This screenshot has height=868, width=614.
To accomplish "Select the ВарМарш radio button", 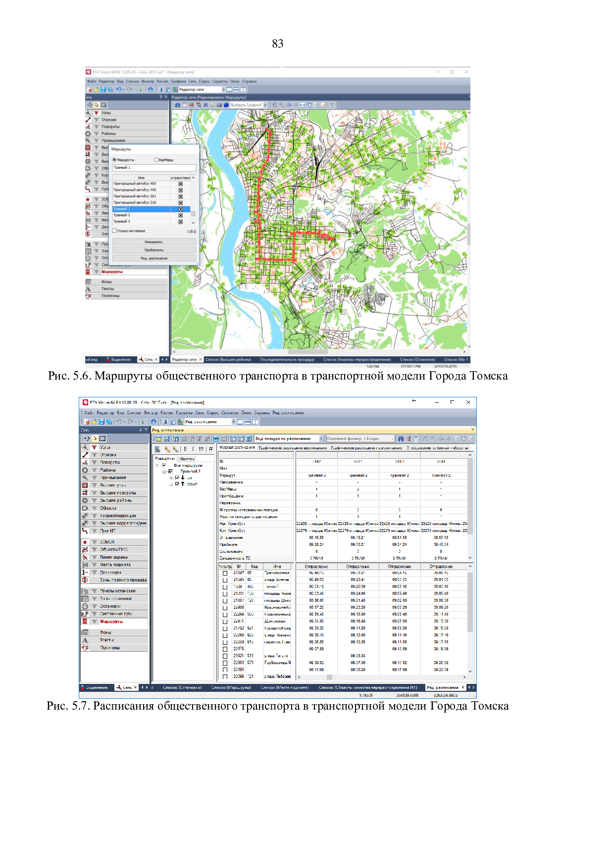I will pos(156,160).
